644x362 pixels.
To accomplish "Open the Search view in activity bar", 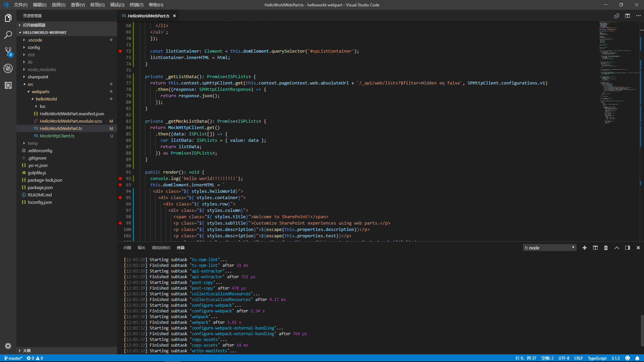I will (8, 35).
